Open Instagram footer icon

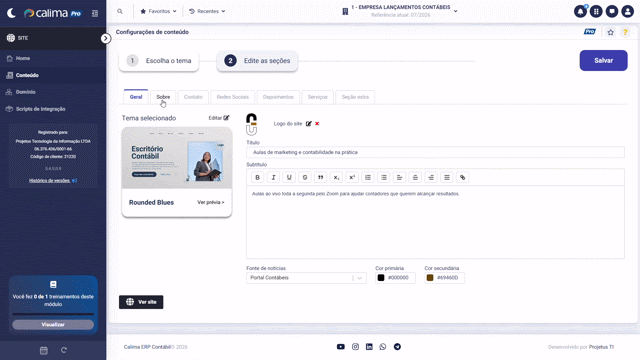coord(356,347)
